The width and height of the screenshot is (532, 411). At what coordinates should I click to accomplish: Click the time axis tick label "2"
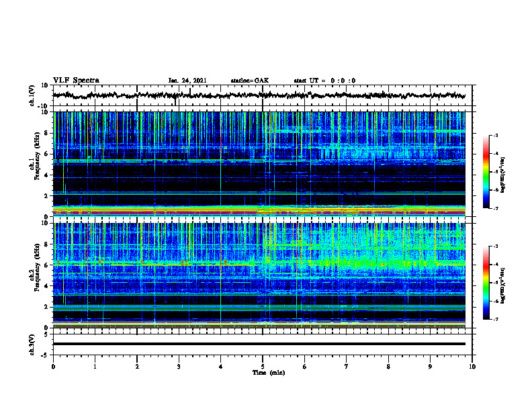tap(137, 367)
